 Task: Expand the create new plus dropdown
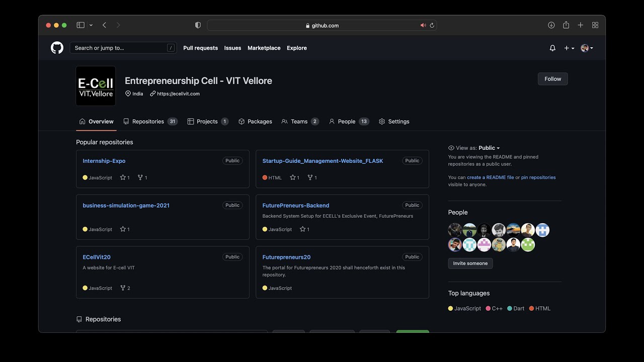pyautogui.click(x=569, y=48)
